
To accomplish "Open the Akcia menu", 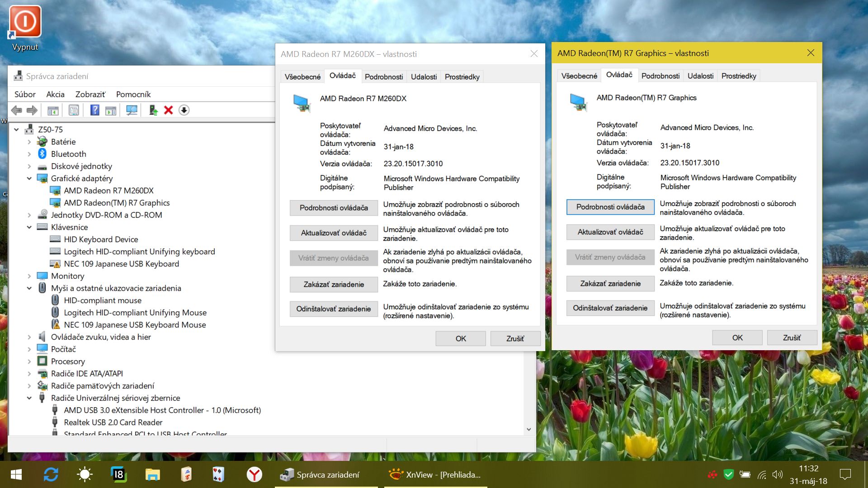I will pos(55,94).
